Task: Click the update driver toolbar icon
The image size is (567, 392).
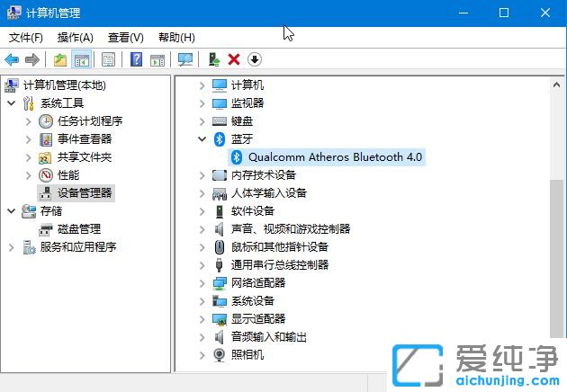Action: pyautogui.click(x=213, y=59)
